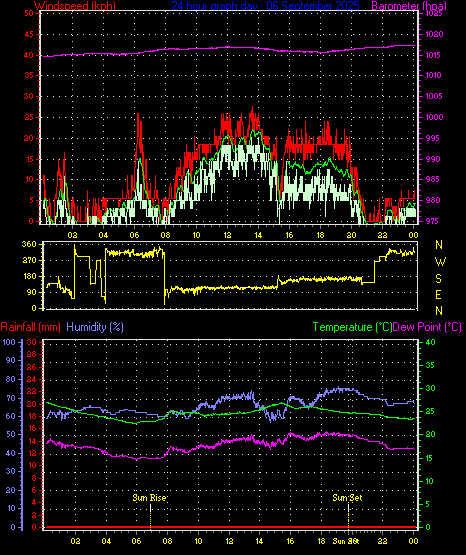Select the Temperature (°C) legend label

click(x=352, y=327)
